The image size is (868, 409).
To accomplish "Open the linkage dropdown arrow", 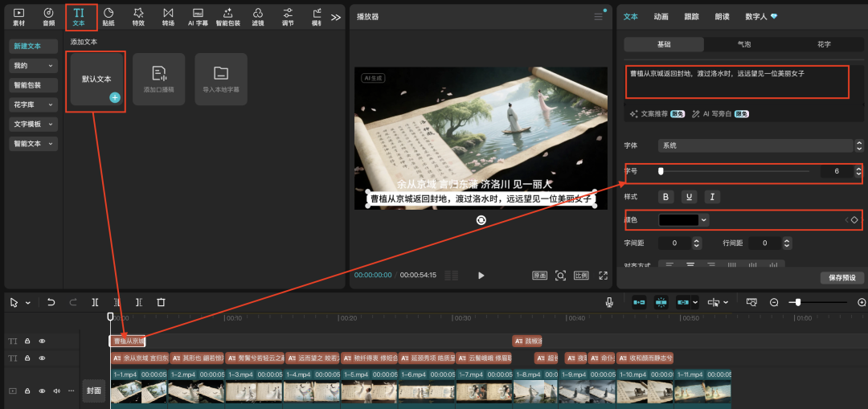I will pyautogui.click(x=694, y=303).
